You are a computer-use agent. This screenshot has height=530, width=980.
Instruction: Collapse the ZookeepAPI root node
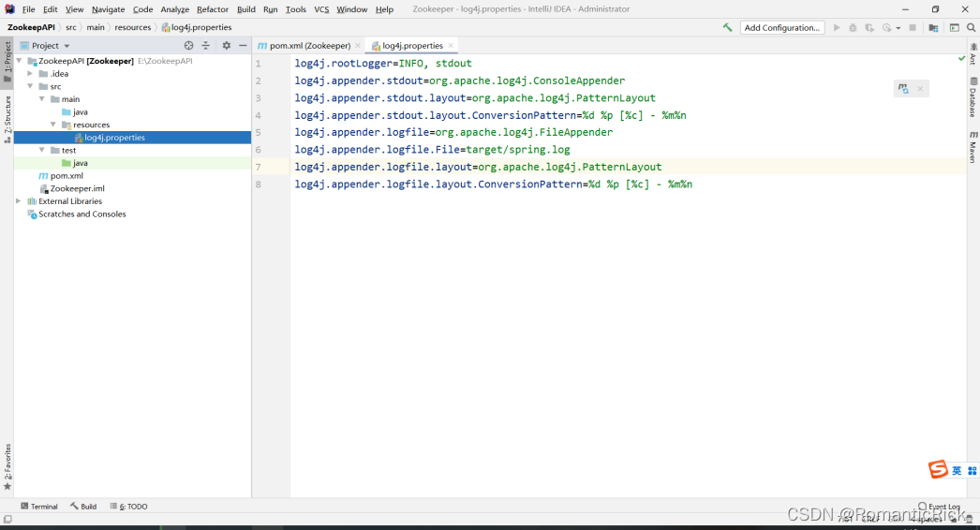[x=20, y=61]
